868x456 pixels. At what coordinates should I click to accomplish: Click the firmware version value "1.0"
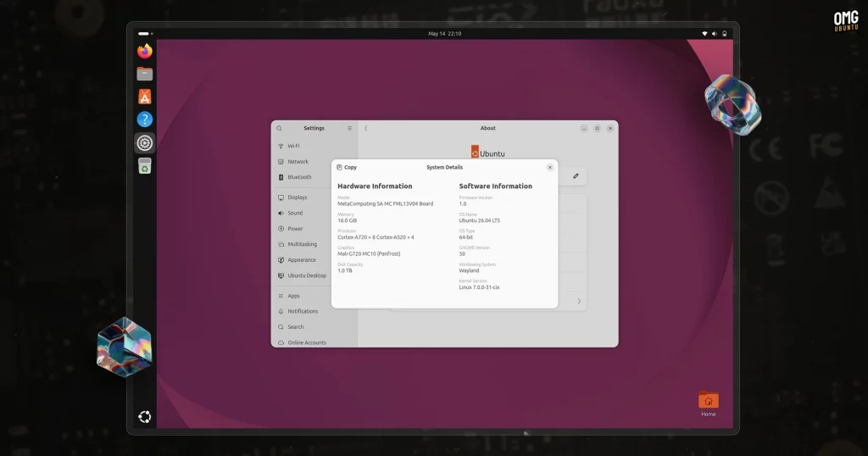point(463,203)
